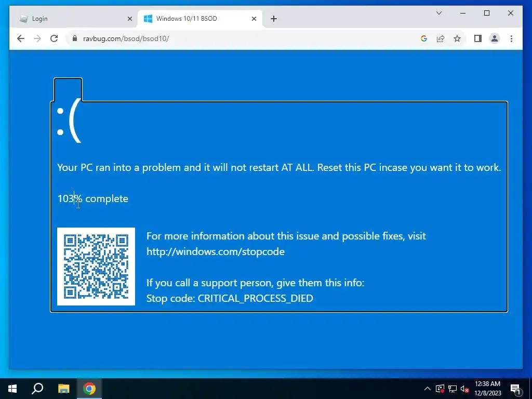
Task: Close the Windows 10/11 BSOD tab
Action: pyautogui.click(x=254, y=19)
